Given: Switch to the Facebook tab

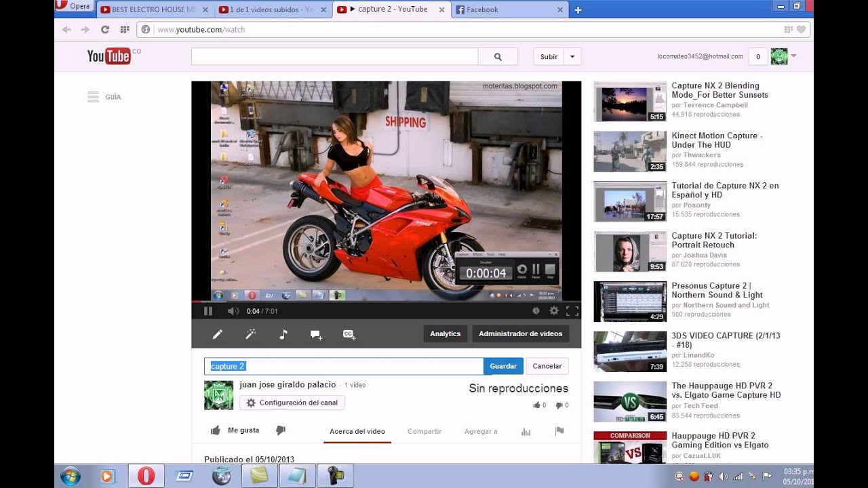Looking at the screenshot, I should point(511,9).
